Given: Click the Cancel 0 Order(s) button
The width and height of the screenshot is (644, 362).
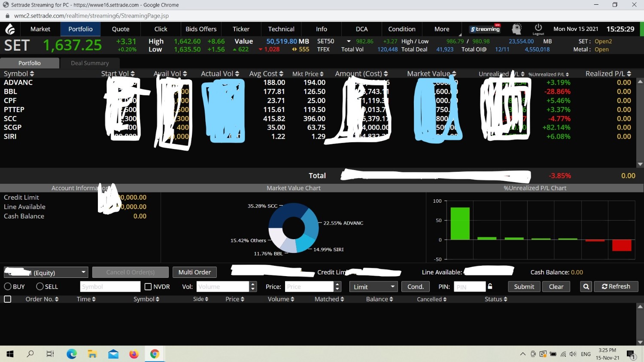Looking at the screenshot, I should coord(131,272).
